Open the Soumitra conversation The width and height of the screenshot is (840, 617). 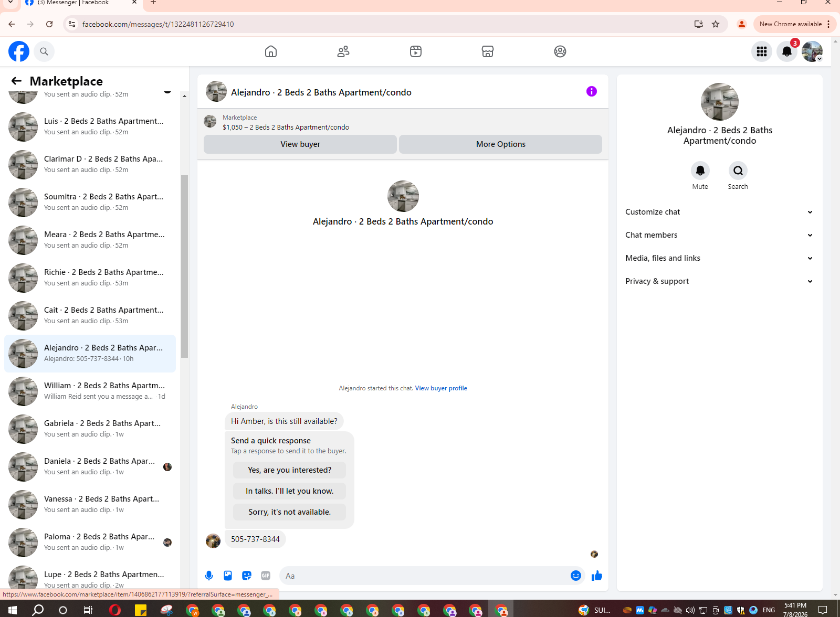[x=90, y=203]
